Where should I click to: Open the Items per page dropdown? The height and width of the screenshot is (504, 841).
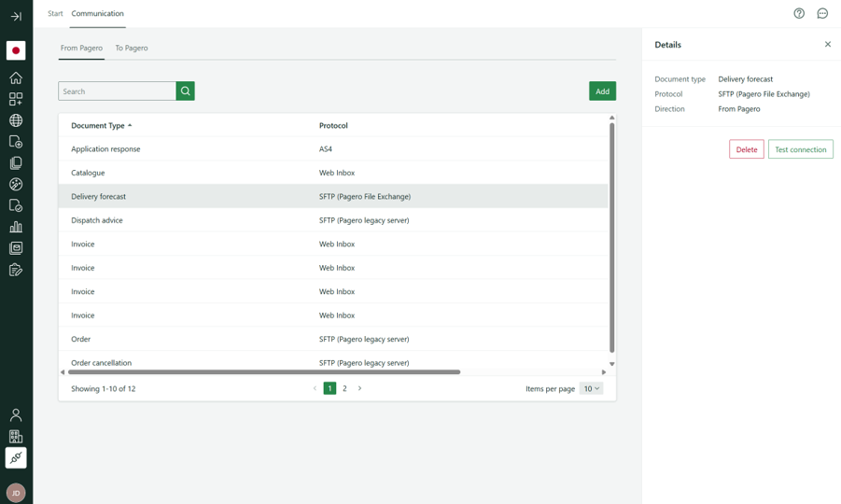[591, 388]
